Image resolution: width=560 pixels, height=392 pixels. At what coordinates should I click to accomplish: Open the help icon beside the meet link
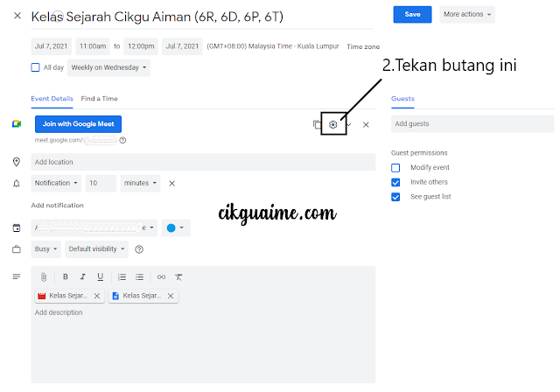pos(122,140)
